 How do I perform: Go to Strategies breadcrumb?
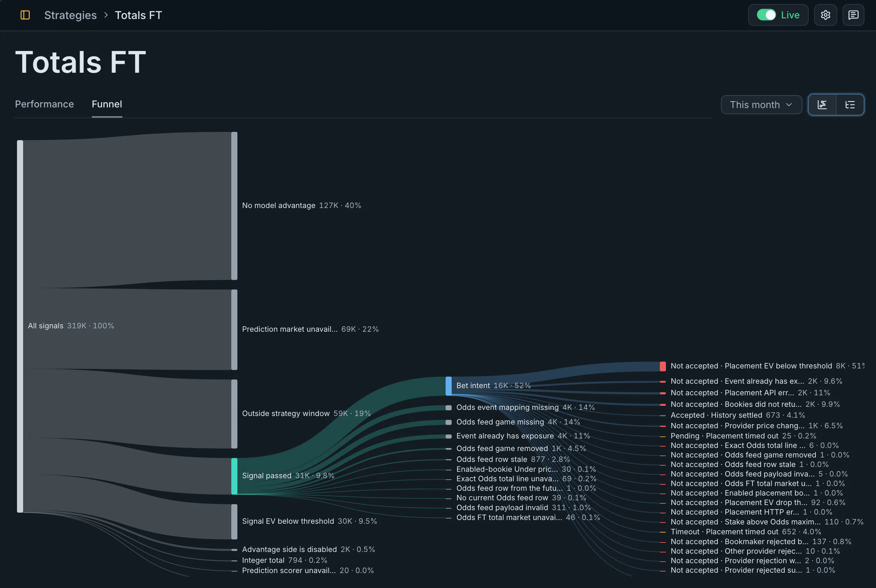tap(70, 15)
